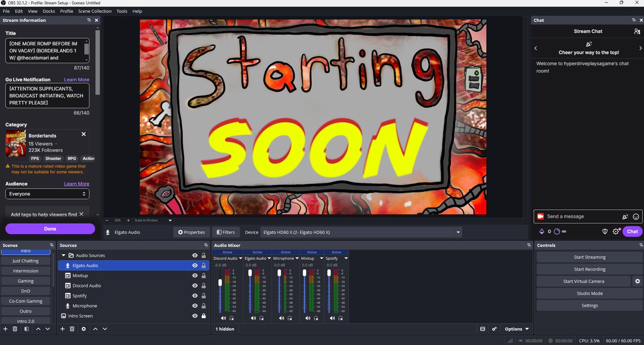This screenshot has width=644, height=345.
Task: Mute the Microphone mixer channel
Action: pos(281,318)
